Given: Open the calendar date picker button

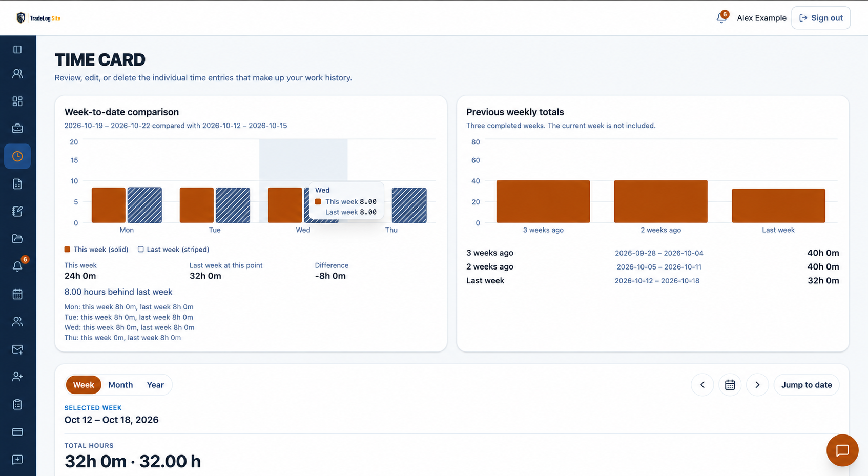Looking at the screenshot, I should tap(730, 385).
